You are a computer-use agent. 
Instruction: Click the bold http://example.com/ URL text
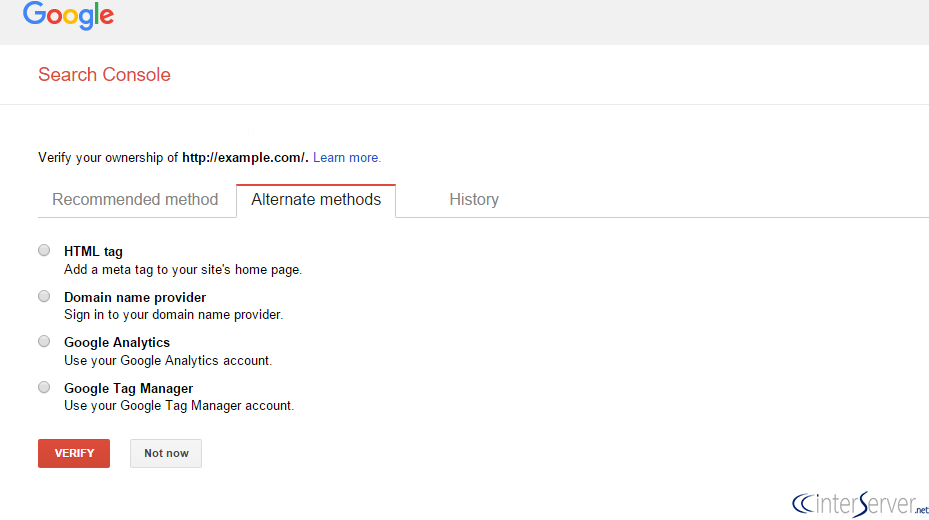245,158
